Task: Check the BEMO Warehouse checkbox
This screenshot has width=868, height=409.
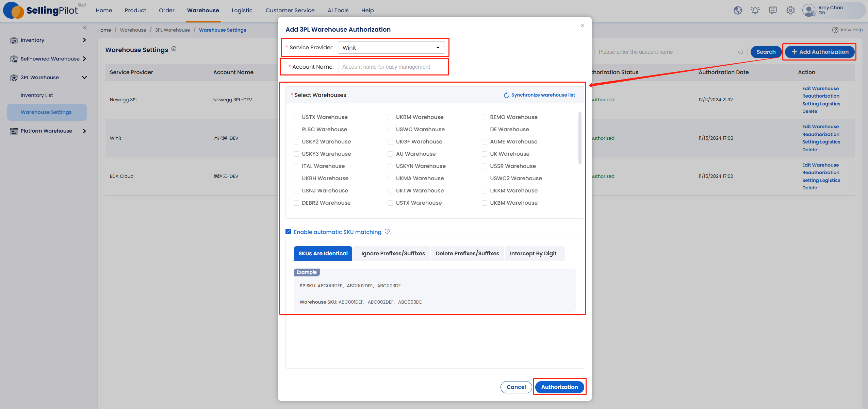Action: click(x=485, y=117)
